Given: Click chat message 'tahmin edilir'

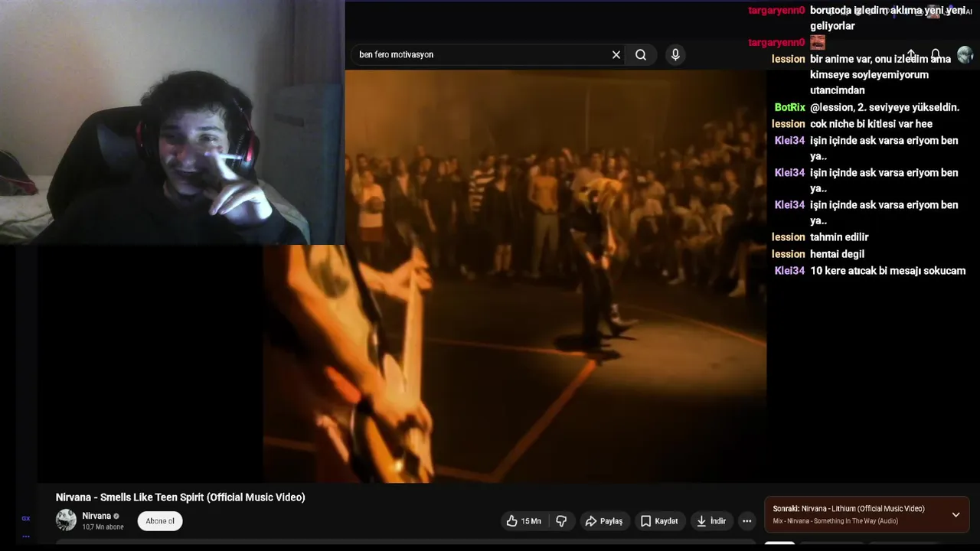Looking at the screenshot, I should [839, 237].
